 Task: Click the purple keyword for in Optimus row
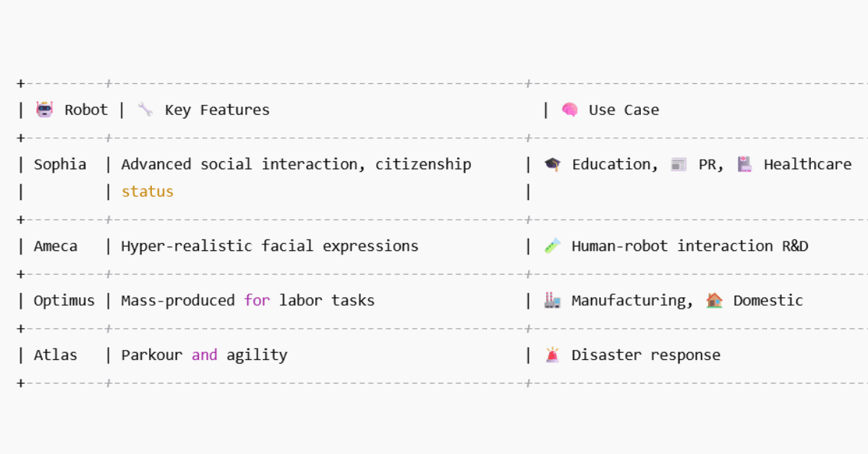[257, 300]
